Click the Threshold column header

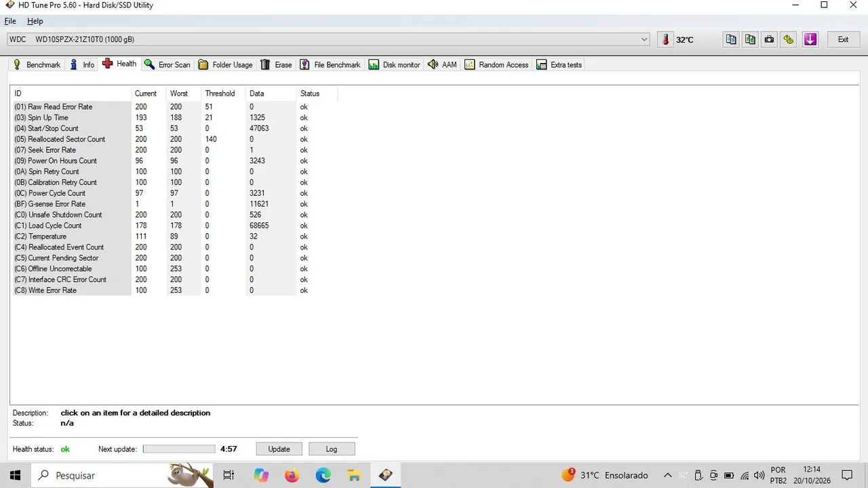click(x=223, y=94)
